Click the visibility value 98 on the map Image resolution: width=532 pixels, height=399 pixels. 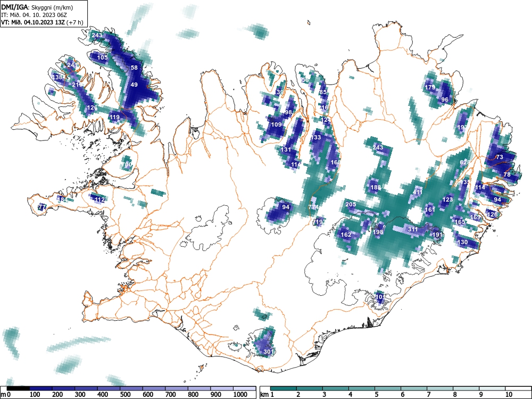pos(288,112)
